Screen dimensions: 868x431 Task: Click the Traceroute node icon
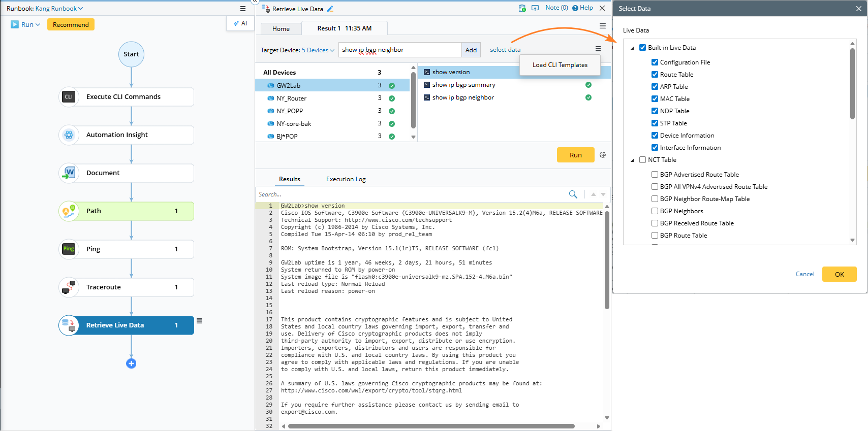69,287
